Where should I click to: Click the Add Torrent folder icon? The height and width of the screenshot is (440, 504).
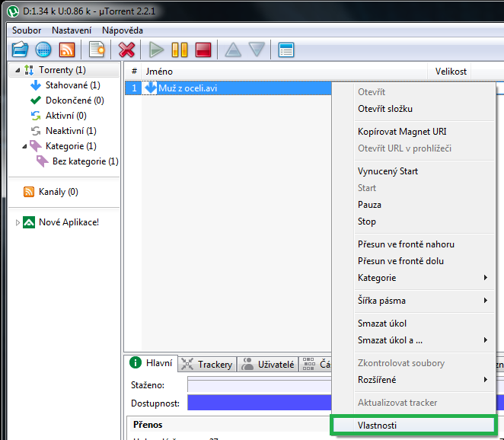(20, 50)
